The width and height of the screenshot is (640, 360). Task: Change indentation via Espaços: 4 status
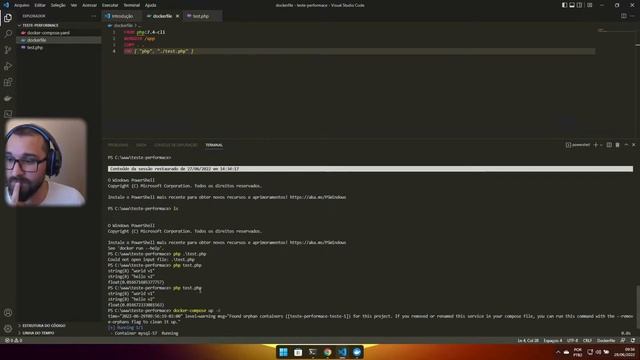553,340
